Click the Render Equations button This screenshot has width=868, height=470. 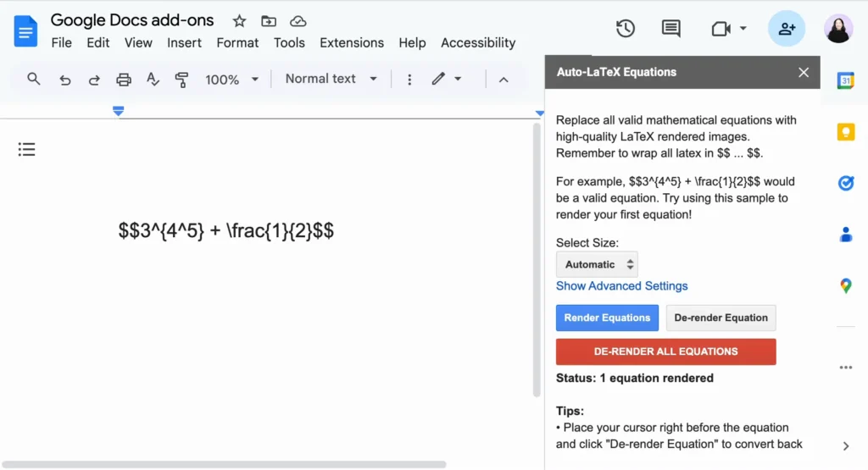click(607, 318)
